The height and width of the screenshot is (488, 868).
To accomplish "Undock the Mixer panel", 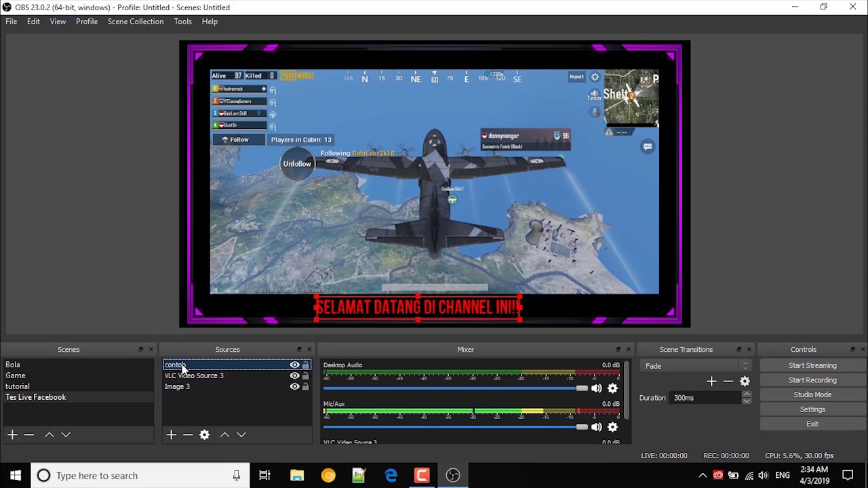I will 618,350.
